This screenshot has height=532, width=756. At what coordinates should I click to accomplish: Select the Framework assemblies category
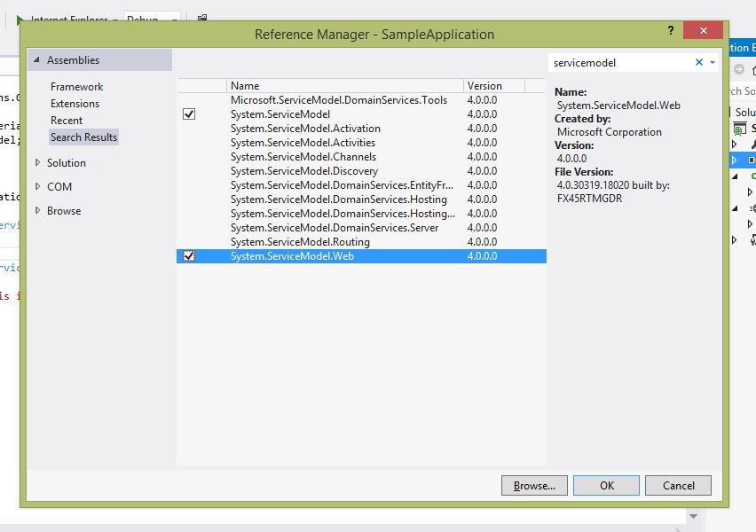[x=76, y=87]
